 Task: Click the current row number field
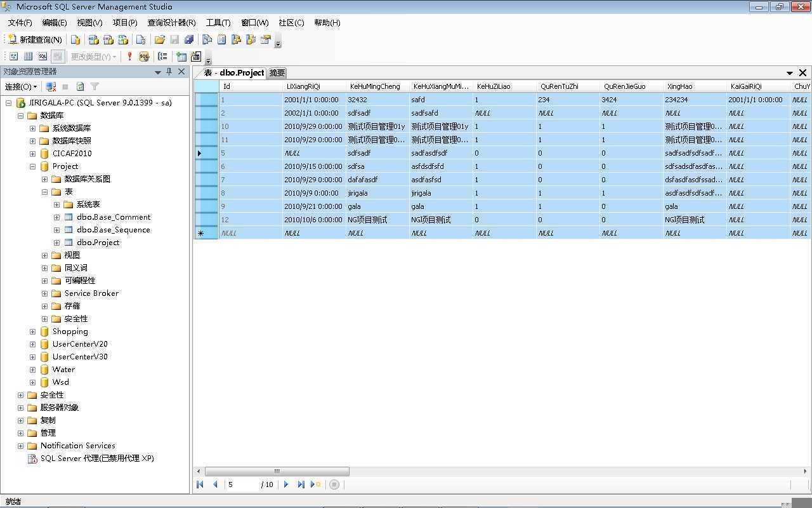point(242,485)
